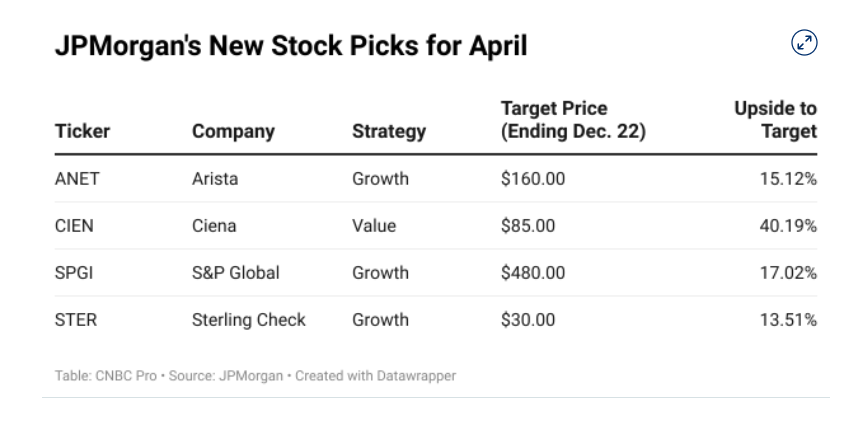
Task: Sort by Ticker column header
Action: (x=82, y=131)
